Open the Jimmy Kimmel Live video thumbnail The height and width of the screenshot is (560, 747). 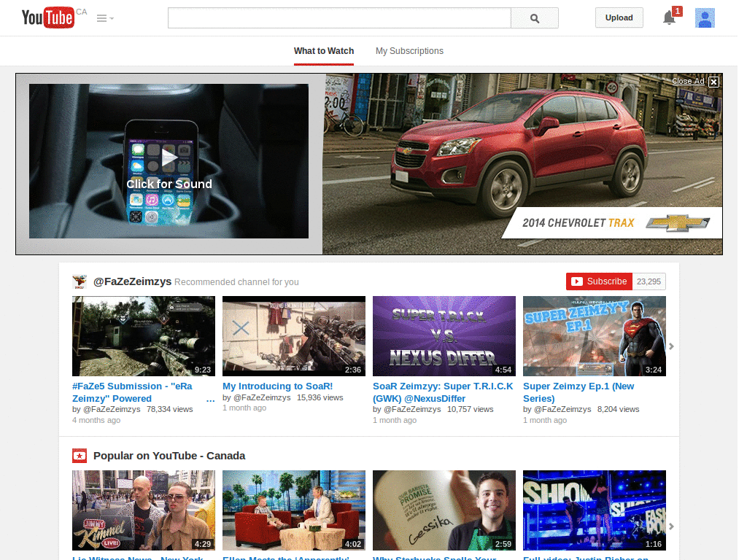pyautogui.click(x=144, y=510)
